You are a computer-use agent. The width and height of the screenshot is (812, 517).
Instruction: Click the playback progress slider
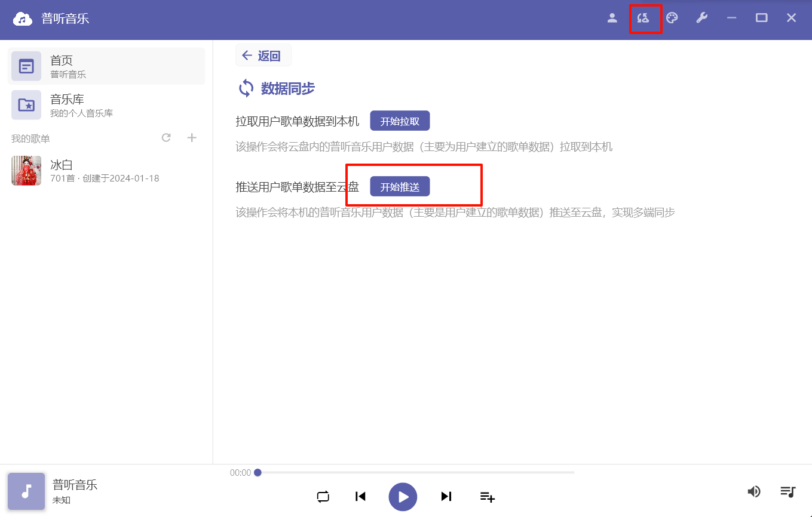coord(416,472)
